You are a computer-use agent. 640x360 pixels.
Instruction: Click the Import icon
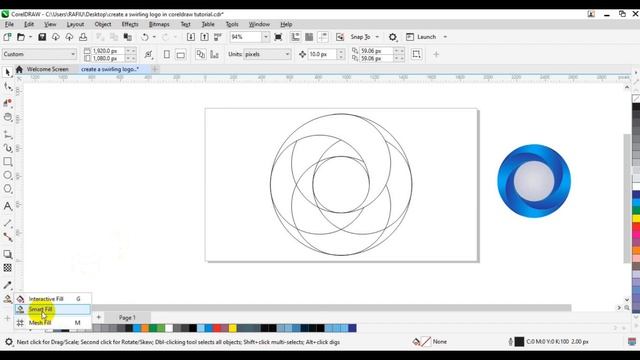coord(191,37)
